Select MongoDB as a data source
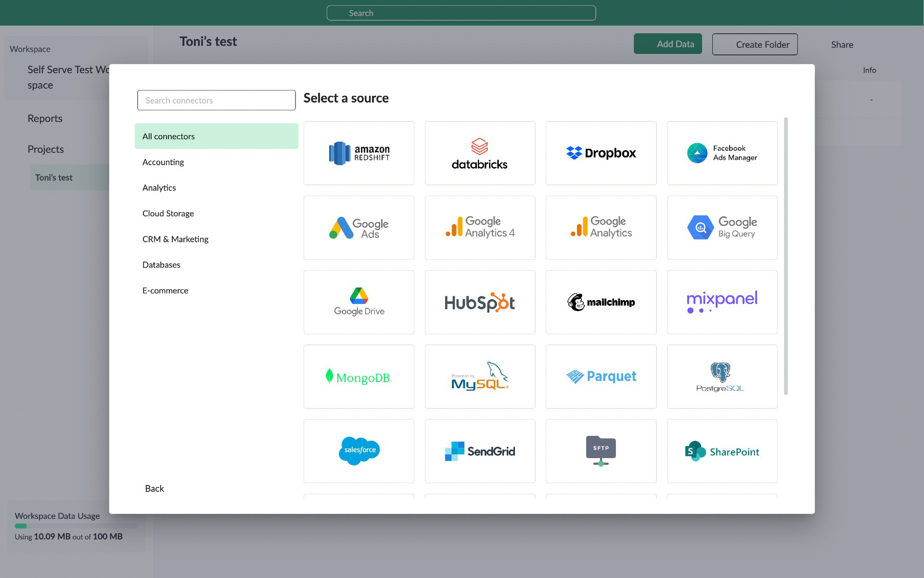 (x=359, y=376)
